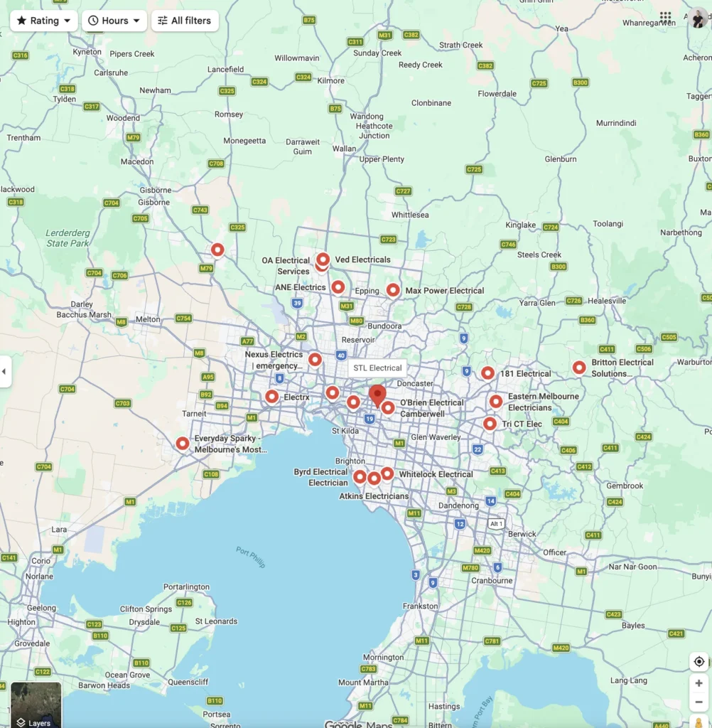
Task: Zoom in using the plus button
Action: 698,684
